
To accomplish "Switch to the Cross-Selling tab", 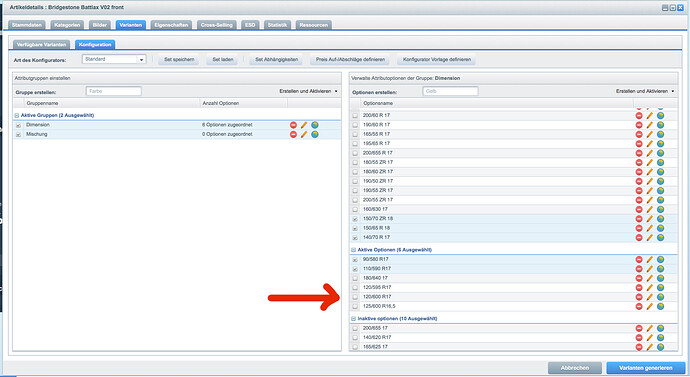I will (217, 25).
